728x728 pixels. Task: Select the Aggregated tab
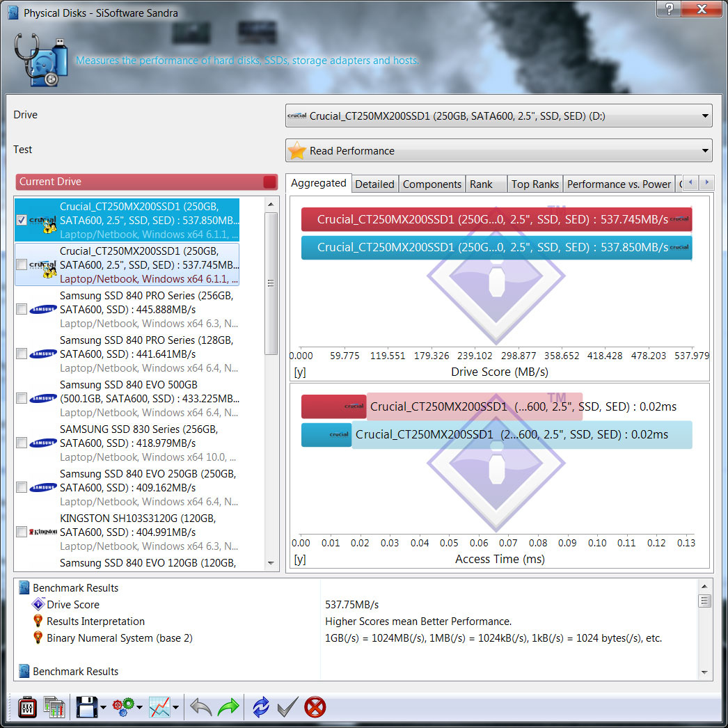[319, 183]
